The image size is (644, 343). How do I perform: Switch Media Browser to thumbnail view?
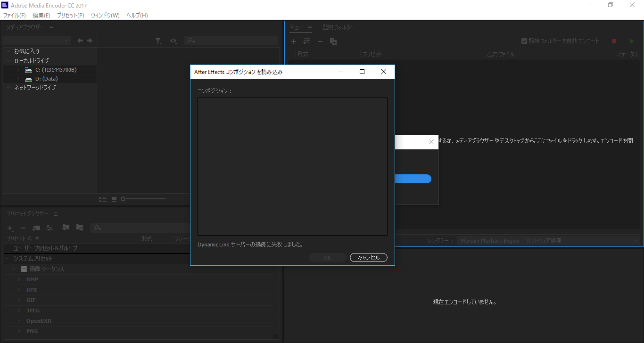tap(114, 199)
